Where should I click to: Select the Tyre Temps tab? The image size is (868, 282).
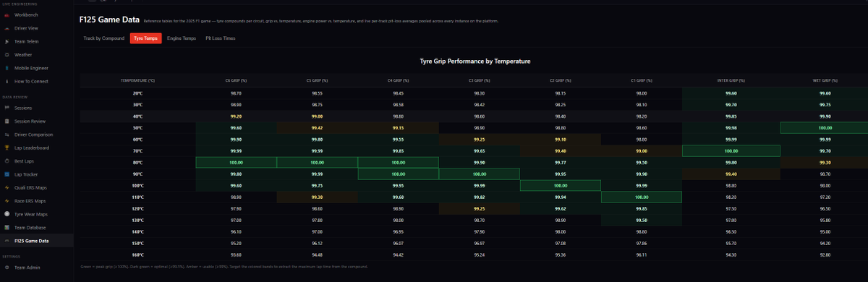click(x=145, y=38)
